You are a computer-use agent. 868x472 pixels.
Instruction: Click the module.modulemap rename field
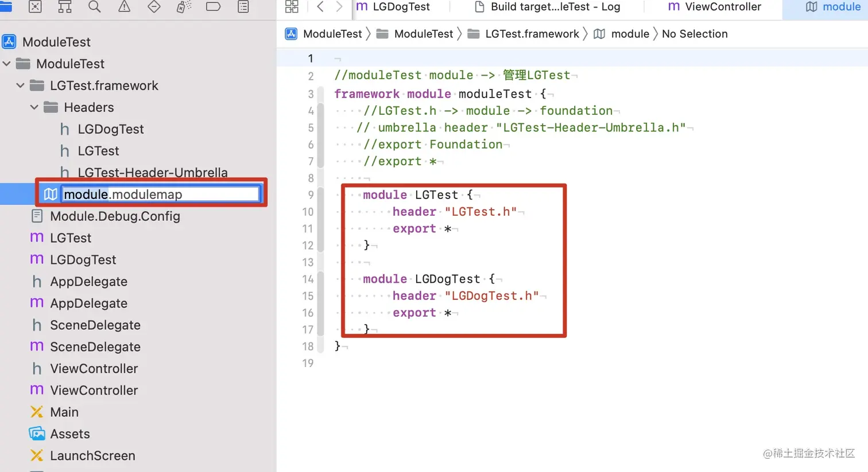coord(161,194)
